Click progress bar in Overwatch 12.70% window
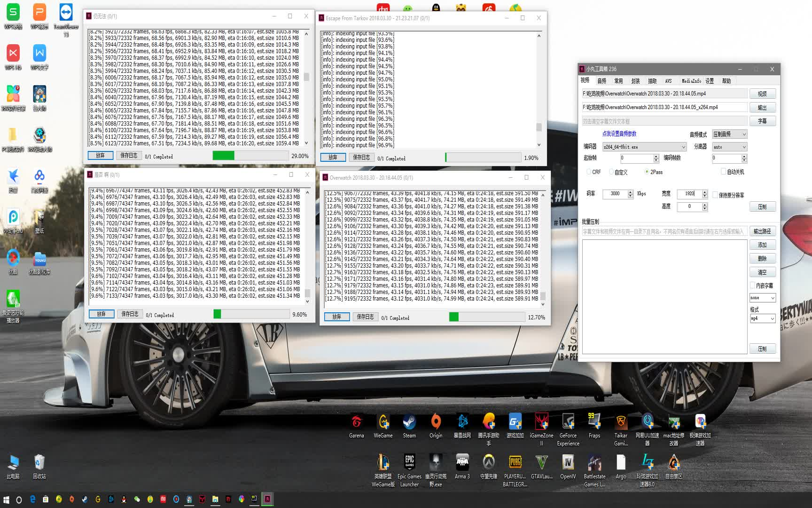This screenshot has height=508, width=812. click(487, 317)
